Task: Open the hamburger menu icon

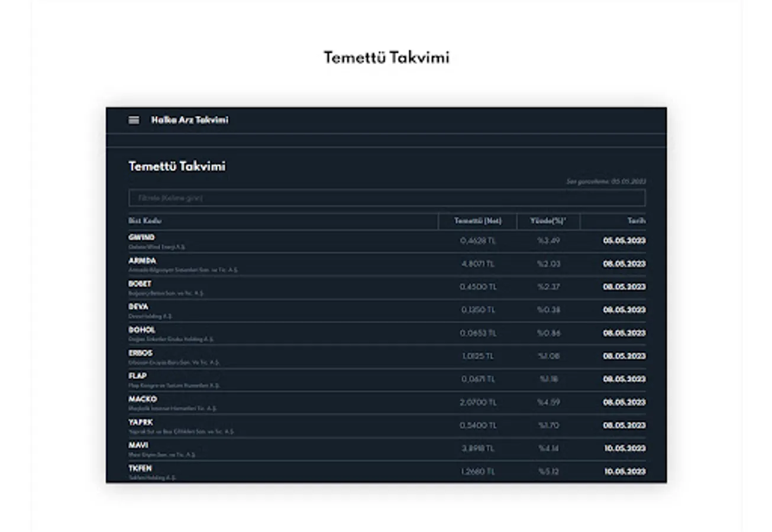Action: click(x=134, y=120)
